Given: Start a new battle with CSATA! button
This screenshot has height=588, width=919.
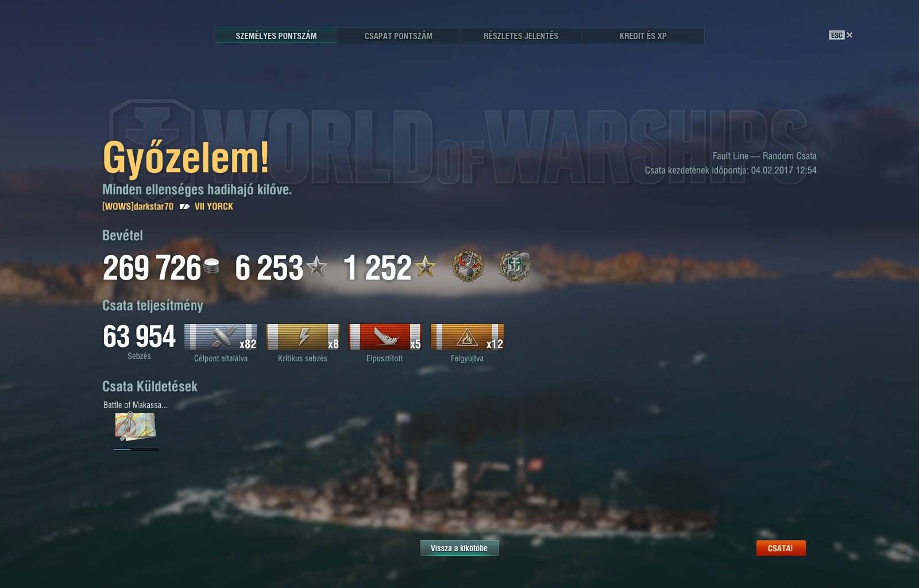Looking at the screenshot, I should pos(781,548).
